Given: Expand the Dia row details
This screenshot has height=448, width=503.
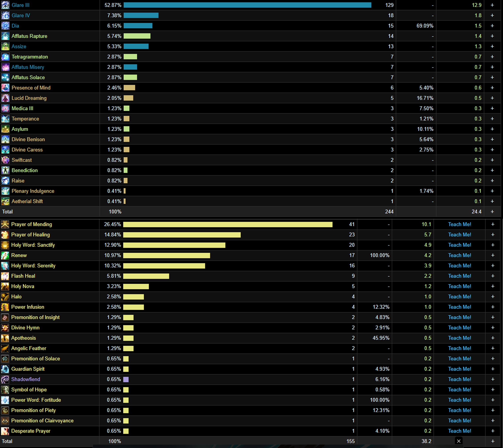Looking at the screenshot, I should (x=492, y=26).
